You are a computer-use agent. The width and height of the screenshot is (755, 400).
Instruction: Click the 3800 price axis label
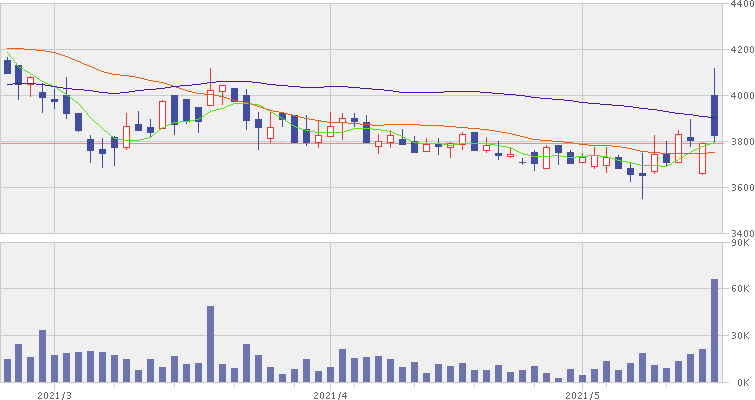[740, 142]
